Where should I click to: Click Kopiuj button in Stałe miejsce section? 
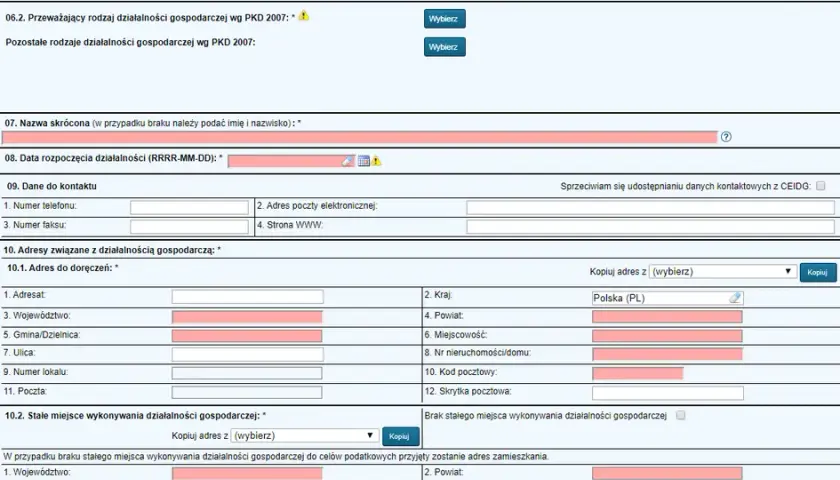coord(400,437)
